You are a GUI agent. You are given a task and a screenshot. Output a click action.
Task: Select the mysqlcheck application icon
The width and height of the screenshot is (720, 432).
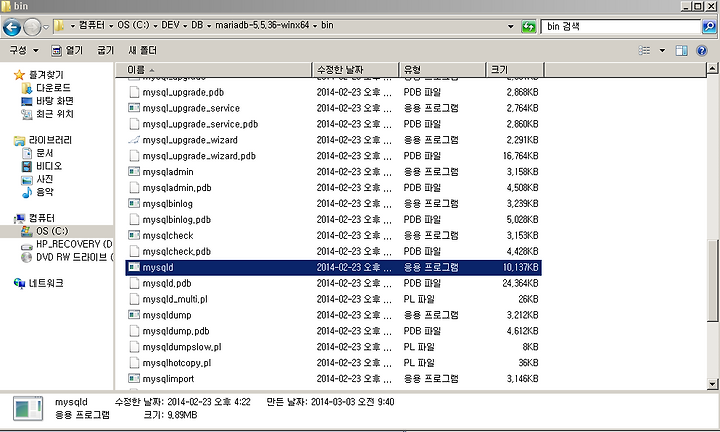tap(134, 235)
